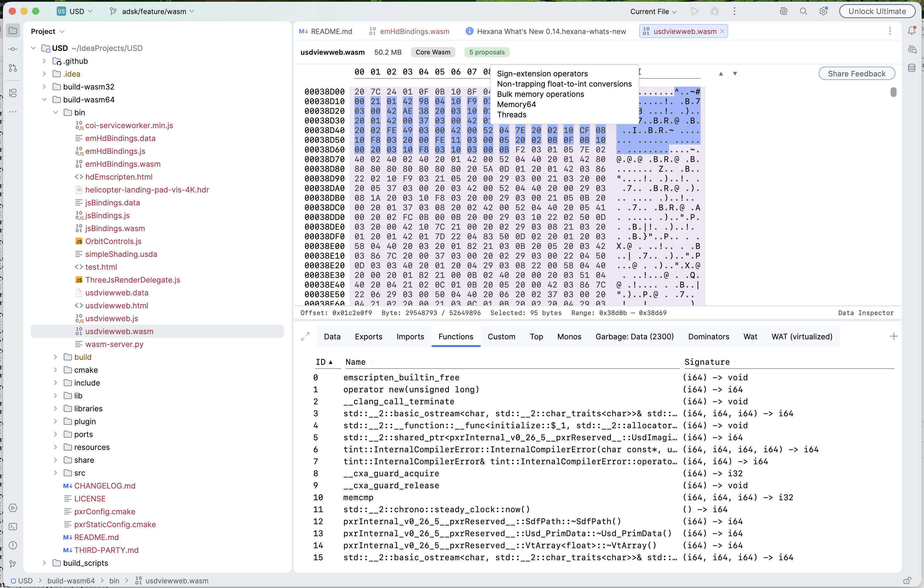Open the Git tool window icon

[x=13, y=564]
